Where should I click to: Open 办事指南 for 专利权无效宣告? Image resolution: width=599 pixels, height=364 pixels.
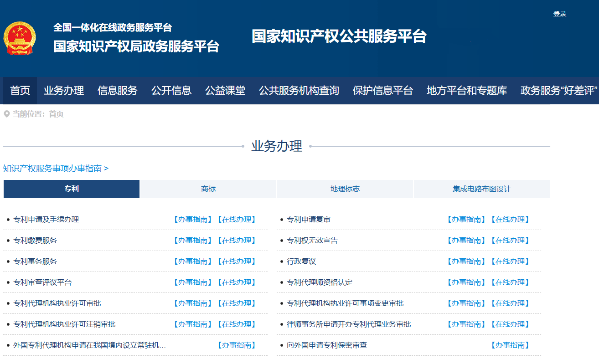pyautogui.click(x=466, y=241)
